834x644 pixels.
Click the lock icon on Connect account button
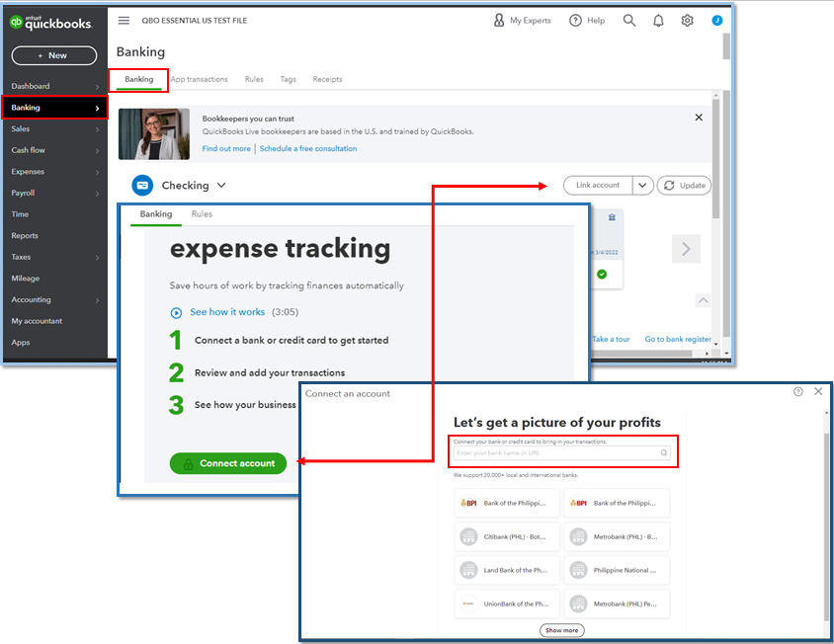[188, 463]
